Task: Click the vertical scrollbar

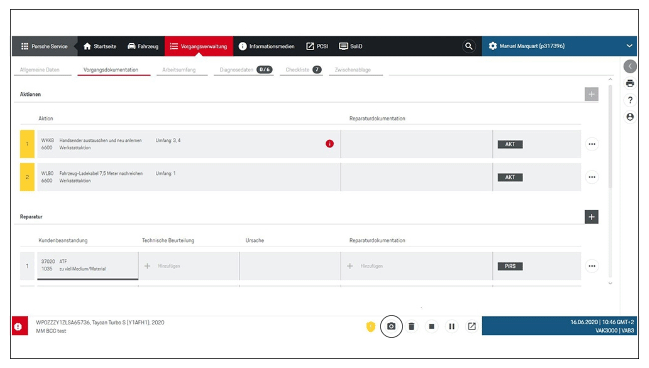Action: pos(610,137)
